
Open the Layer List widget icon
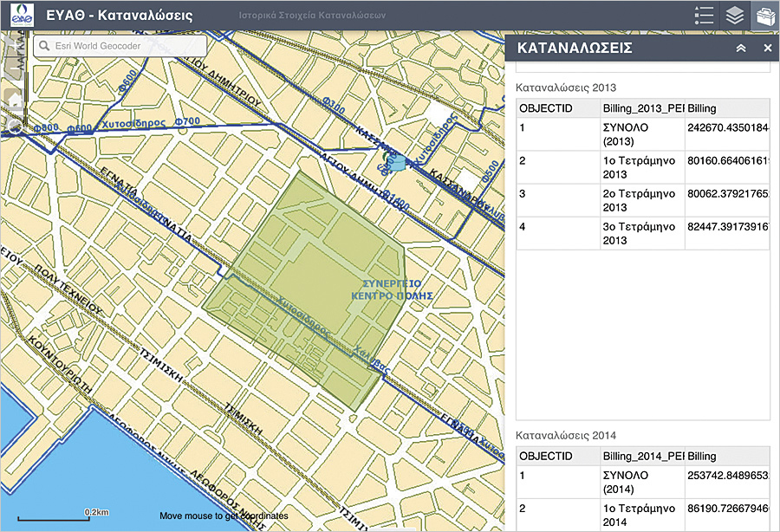[735, 16]
